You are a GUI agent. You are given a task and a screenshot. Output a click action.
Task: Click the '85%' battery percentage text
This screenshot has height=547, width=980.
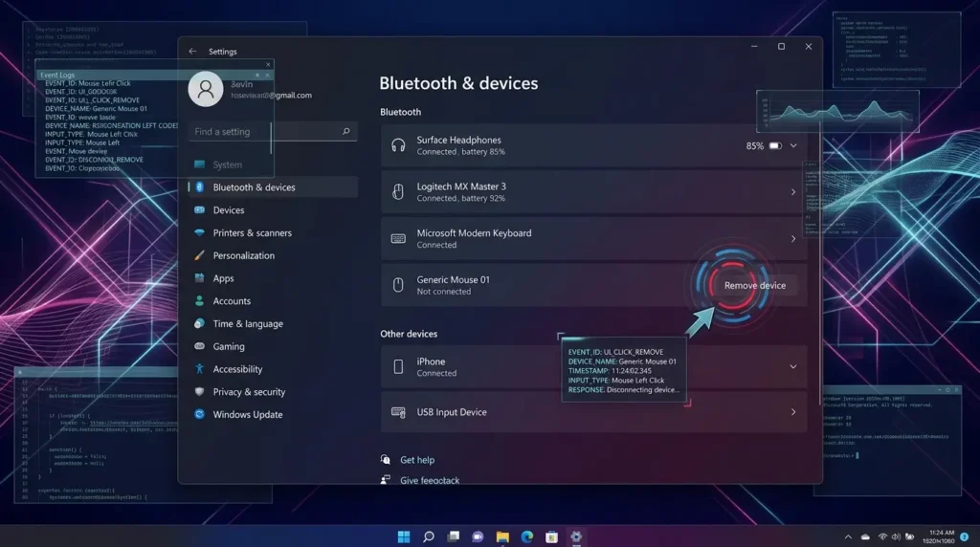click(754, 145)
